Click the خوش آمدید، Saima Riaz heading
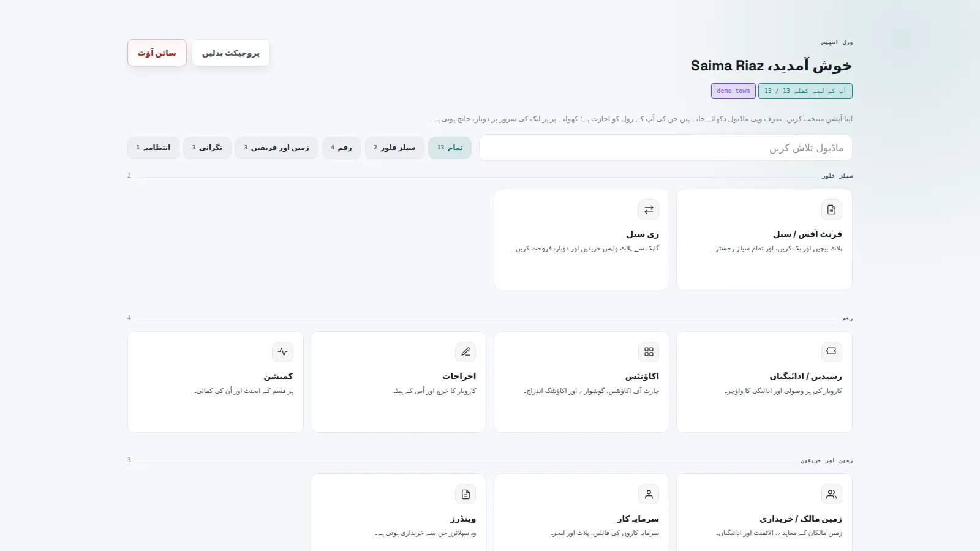The height and width of the screenshot is (551, 980). (x=771, y=66)
